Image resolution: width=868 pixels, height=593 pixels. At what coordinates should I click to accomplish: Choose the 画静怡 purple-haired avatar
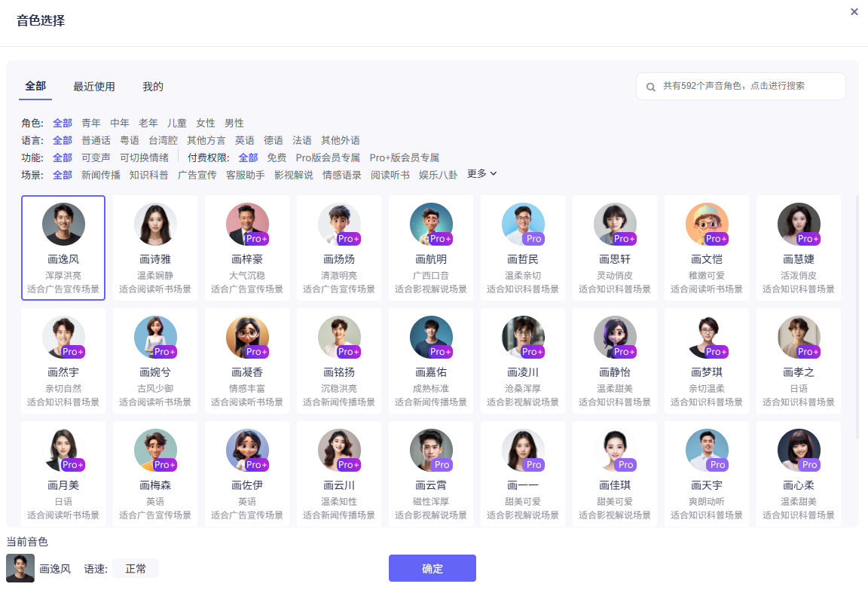click(615, 338)
